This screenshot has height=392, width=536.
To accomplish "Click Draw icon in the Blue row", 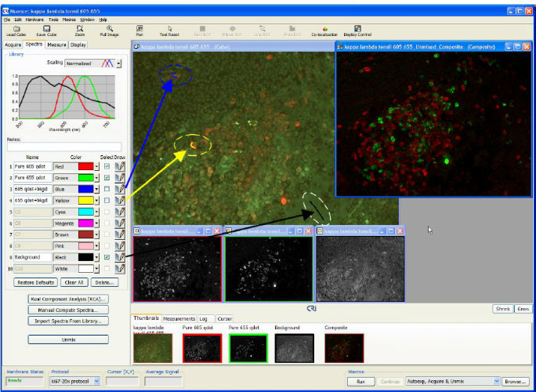I will [x=120, y=189].
